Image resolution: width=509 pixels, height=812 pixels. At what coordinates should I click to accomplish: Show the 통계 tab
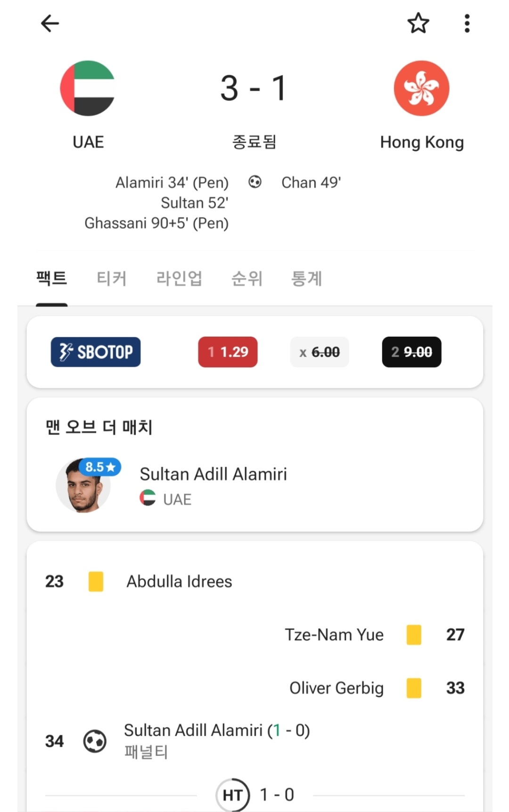(307, 278)
